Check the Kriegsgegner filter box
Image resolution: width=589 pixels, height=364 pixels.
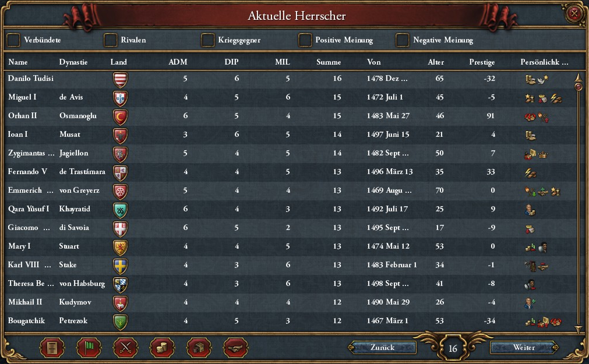point(208,40)
